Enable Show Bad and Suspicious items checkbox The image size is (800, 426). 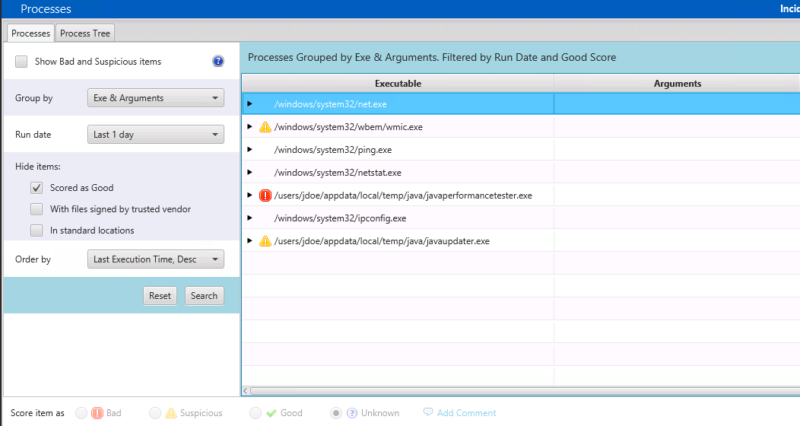[x=21, y=62]
